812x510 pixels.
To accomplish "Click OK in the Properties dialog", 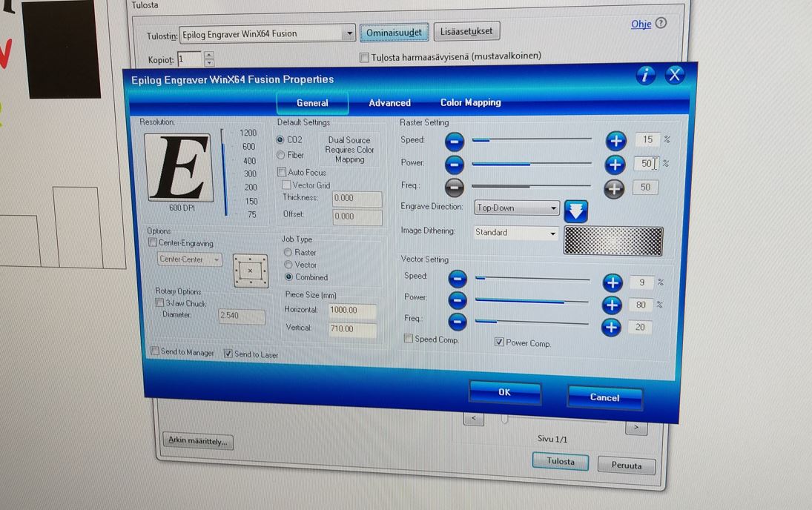I will [505, 392].
